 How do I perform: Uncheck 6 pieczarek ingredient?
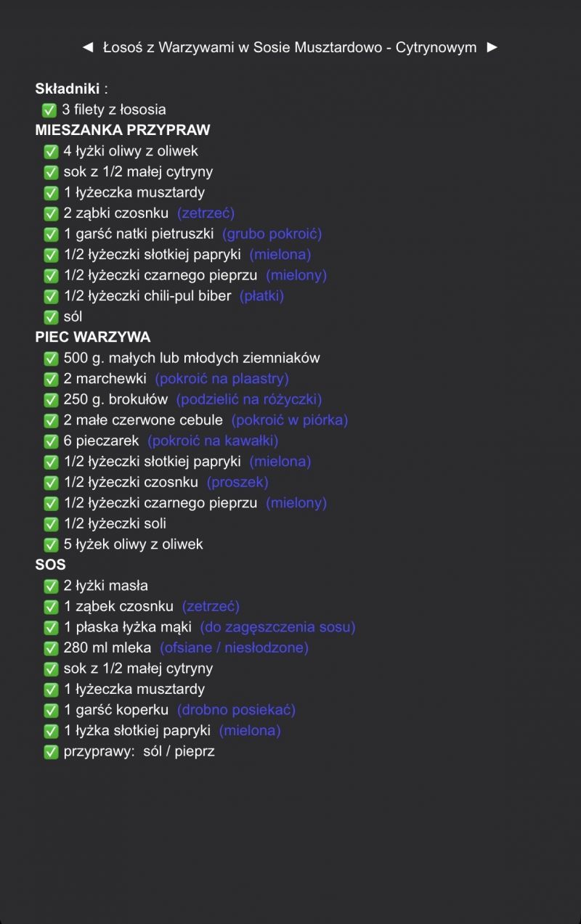51,441
